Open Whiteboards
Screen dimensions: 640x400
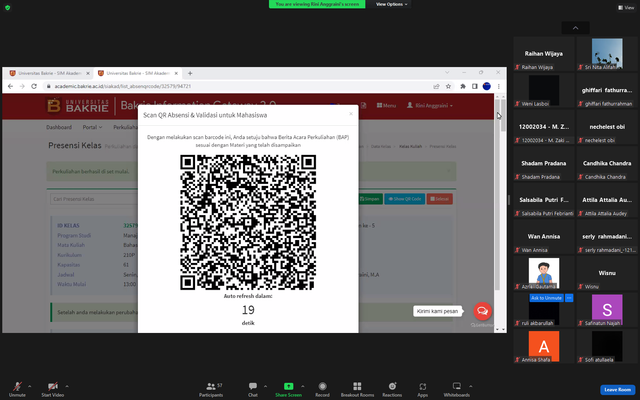pos(457,389)
